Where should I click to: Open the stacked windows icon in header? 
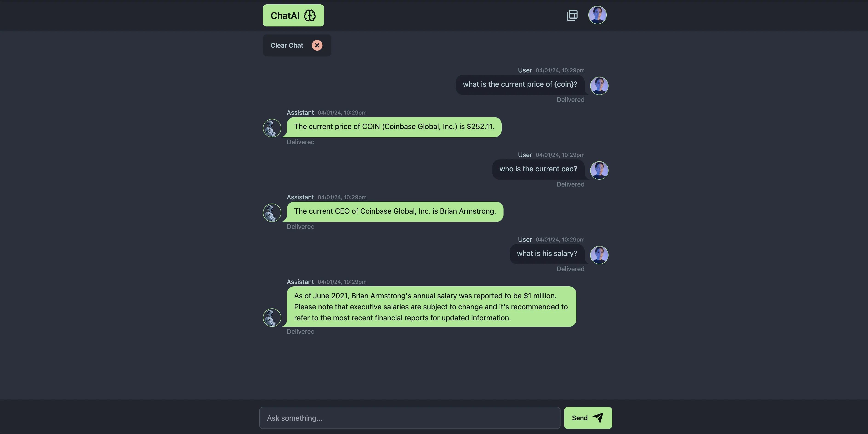point(572,15)
